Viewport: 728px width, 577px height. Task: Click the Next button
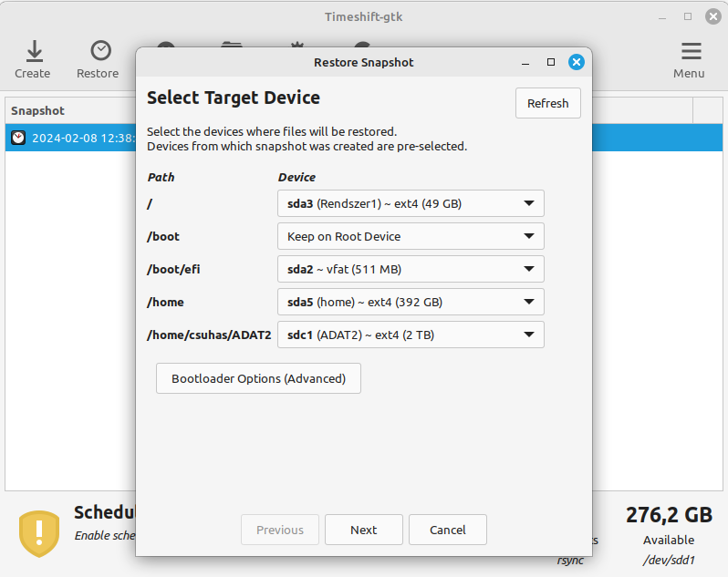(363, 530)
